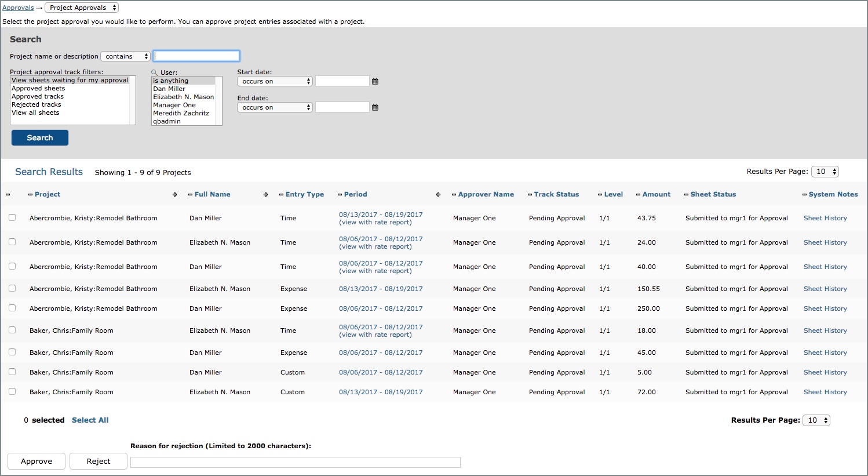Sort by Project column header
Viewport: 868px width, 476px height.
48,195
